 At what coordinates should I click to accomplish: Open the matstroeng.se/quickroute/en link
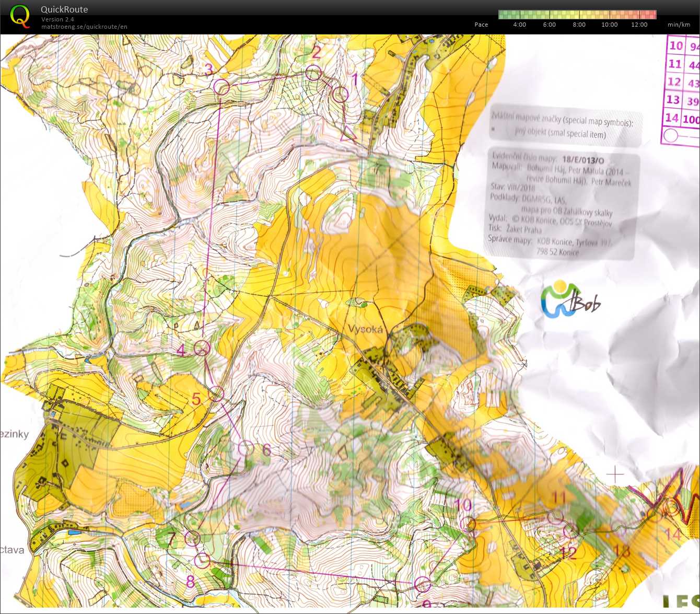(x=84, y=27)
